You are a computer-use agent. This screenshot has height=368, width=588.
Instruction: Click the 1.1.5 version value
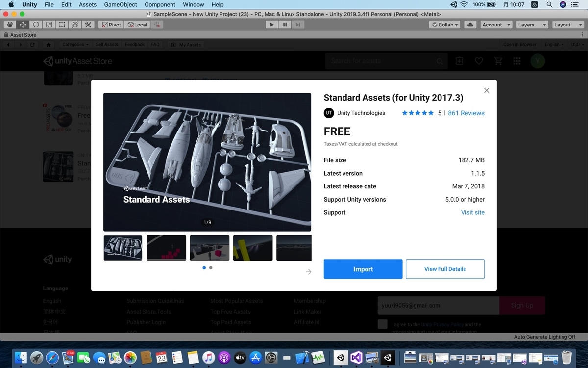click(x=478, y=173)
